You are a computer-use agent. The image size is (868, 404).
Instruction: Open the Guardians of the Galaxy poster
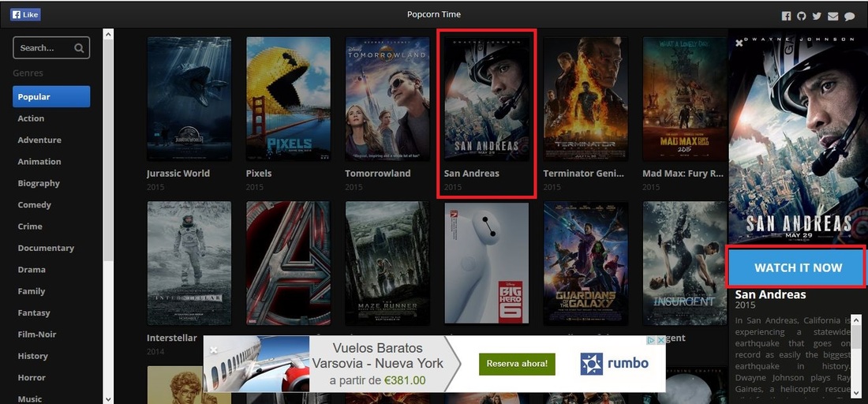(x=586, y=263)
